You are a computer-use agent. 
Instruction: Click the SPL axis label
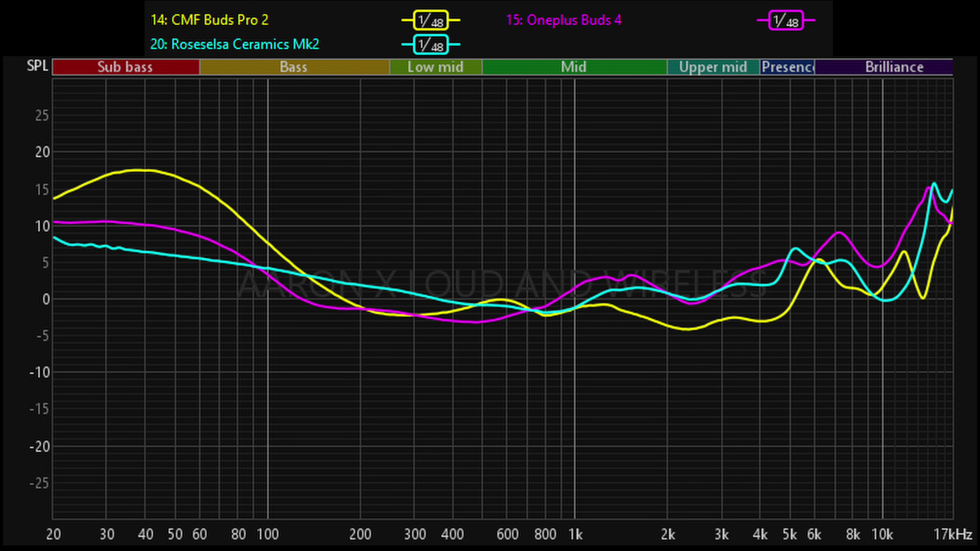tap(37, 66)
